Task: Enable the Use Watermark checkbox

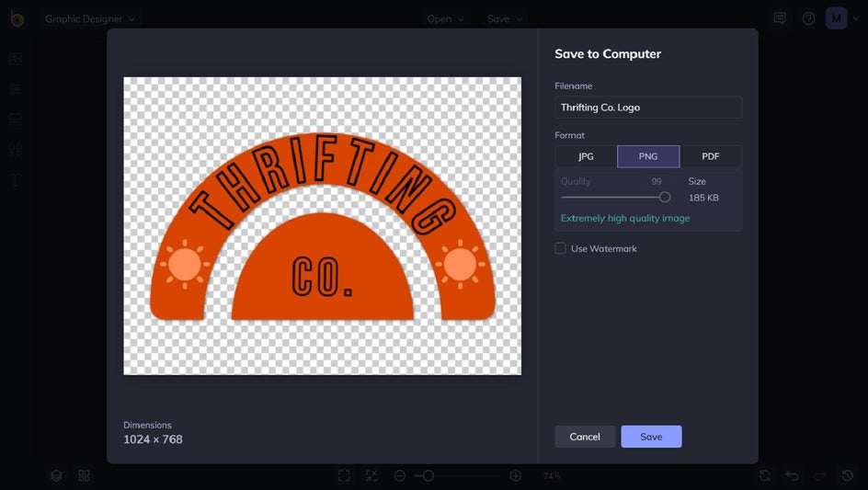Action: click(560, 248)
